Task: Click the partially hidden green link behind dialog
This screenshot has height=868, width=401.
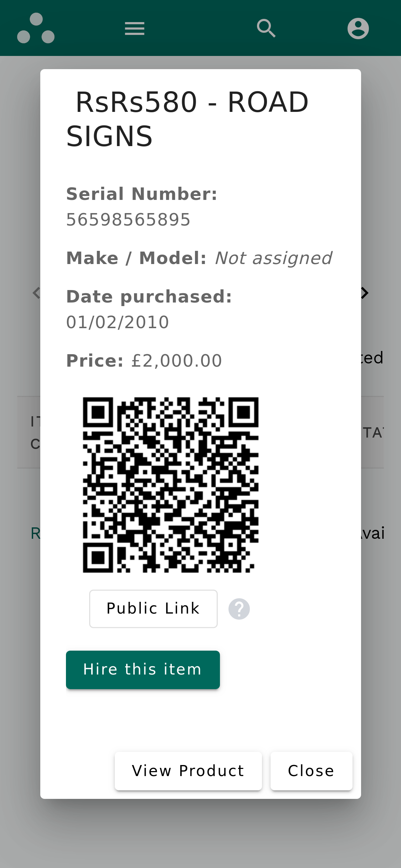Action: 36,533
